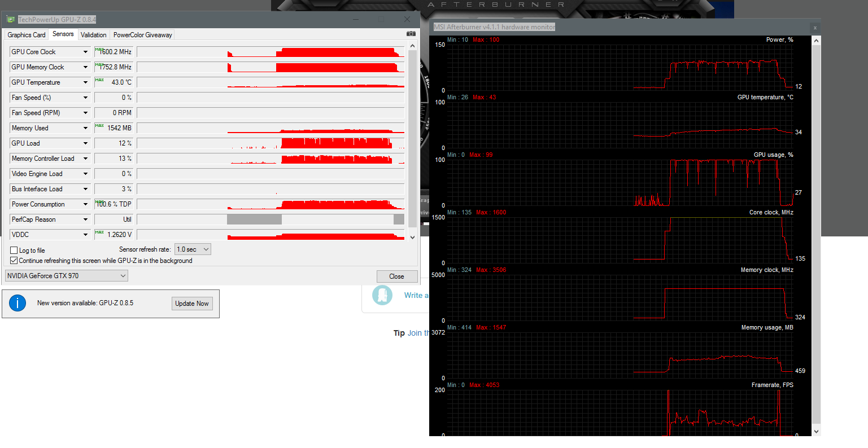Click the GPU Temperature 43.0 °C value
868x448 pixels.
[x=114, y=82]
